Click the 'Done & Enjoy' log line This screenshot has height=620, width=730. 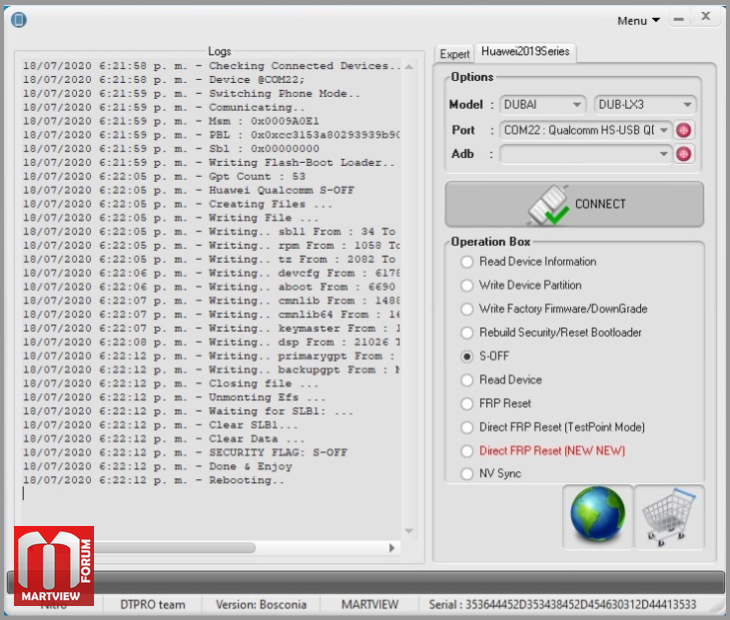pyautogui.click(x=157, y=467)
